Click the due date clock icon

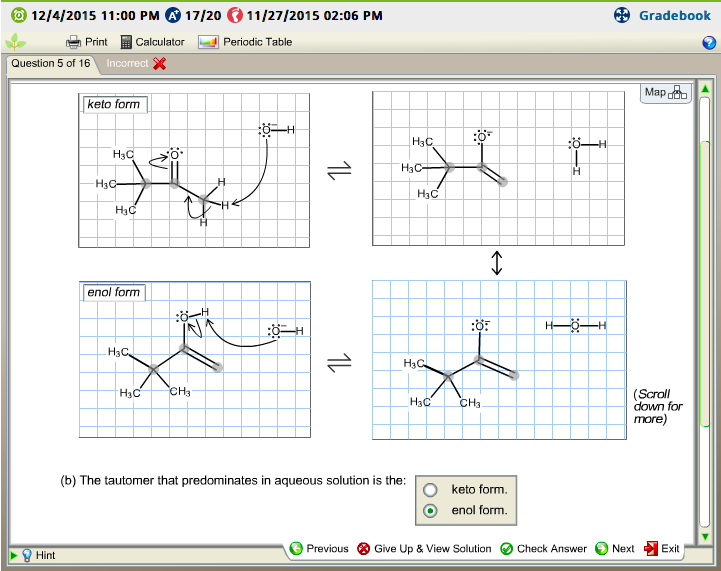coord(15,16)
